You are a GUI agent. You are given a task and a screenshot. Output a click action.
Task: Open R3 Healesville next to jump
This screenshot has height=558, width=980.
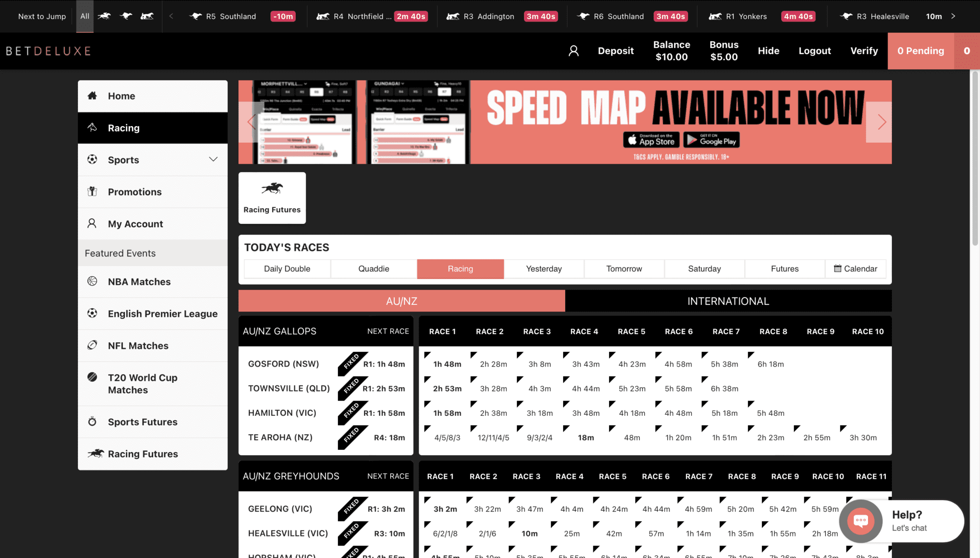point(891,16)
